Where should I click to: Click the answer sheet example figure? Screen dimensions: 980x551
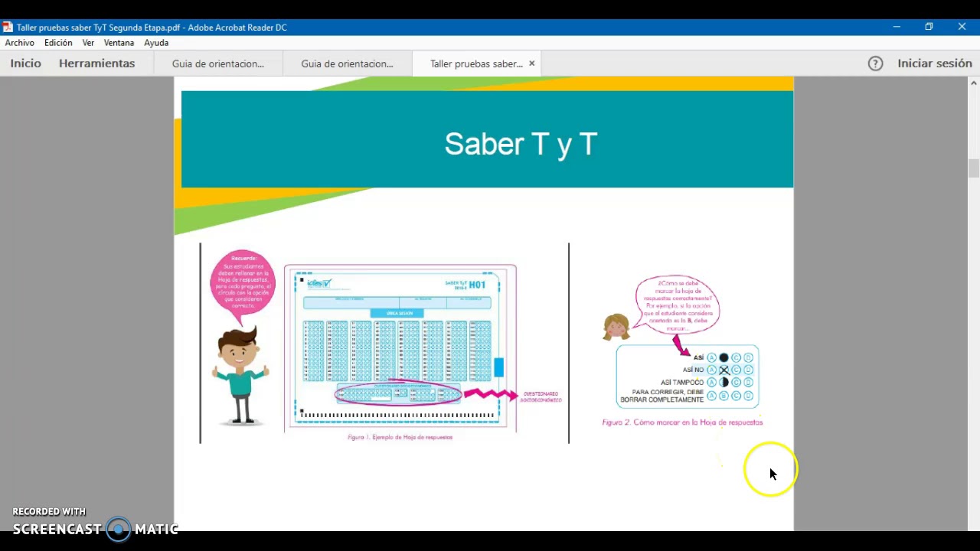[400, 348]
